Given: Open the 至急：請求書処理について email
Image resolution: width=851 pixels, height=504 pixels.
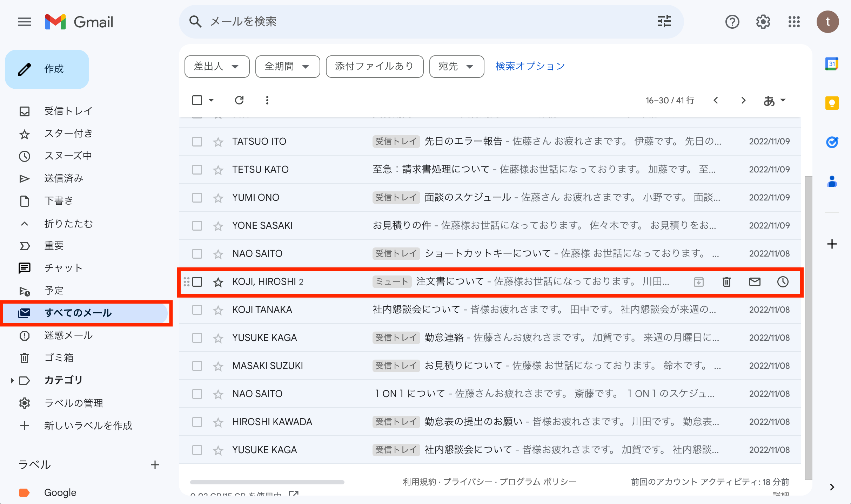Looking at the screenshot, I should coord(490,170).
